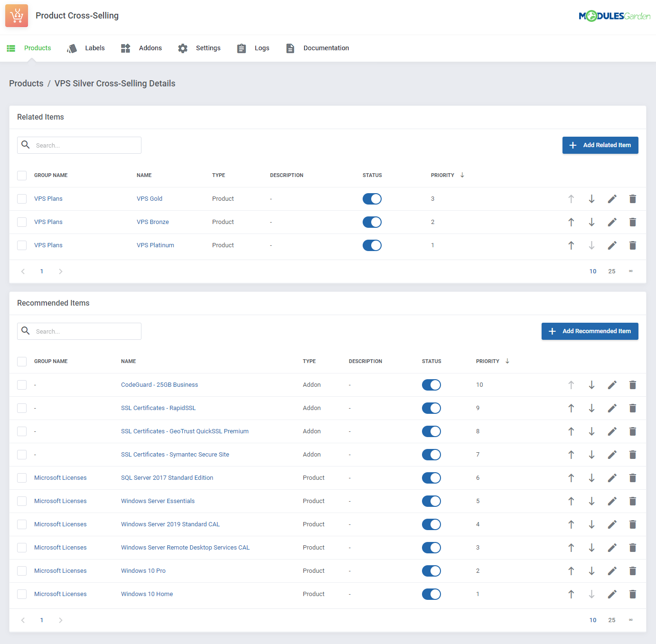
Task: Click Add Related Item button
Action: click(x=600, y=145)
